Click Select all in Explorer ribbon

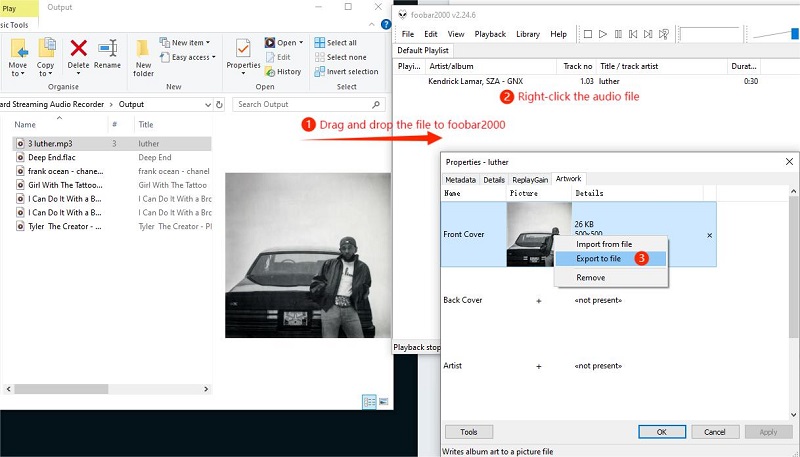pyautogui.click(x=336, y=43)
